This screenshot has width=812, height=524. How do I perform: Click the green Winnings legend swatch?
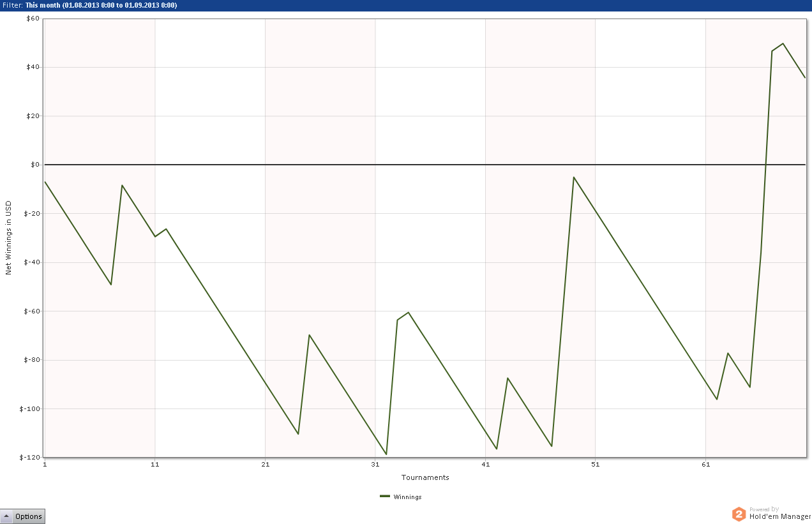(x=384, y=496)
